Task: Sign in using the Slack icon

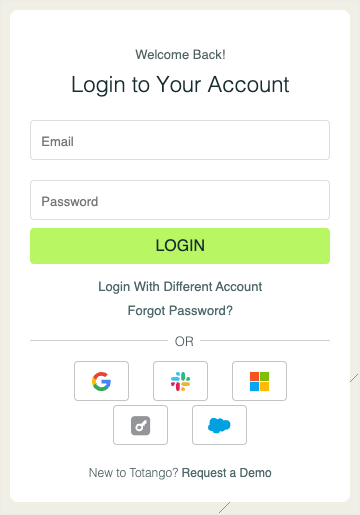Action: click(180, 381)
